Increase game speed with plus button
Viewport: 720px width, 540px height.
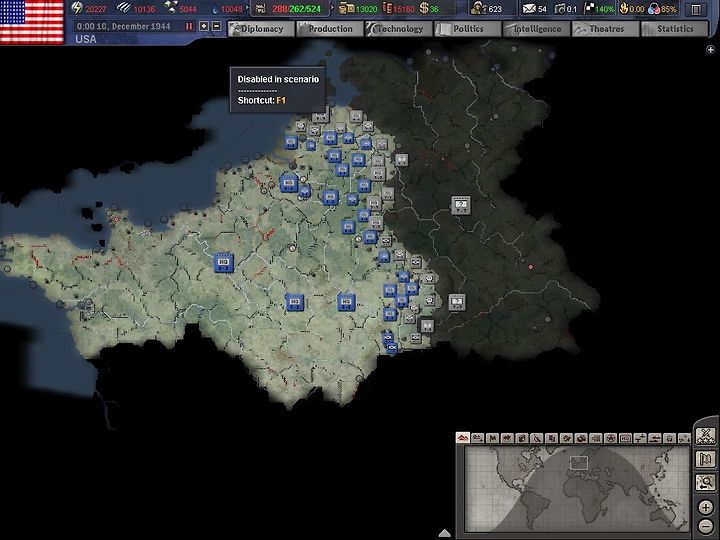[204, 26]
